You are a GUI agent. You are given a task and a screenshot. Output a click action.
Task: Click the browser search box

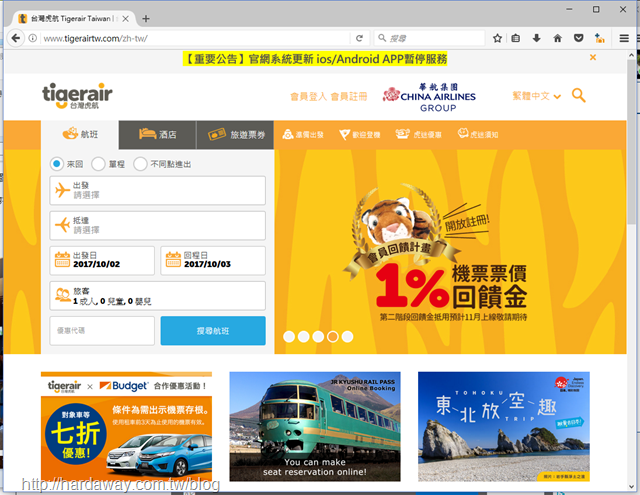pyautogui.click(x=429, y=38)
